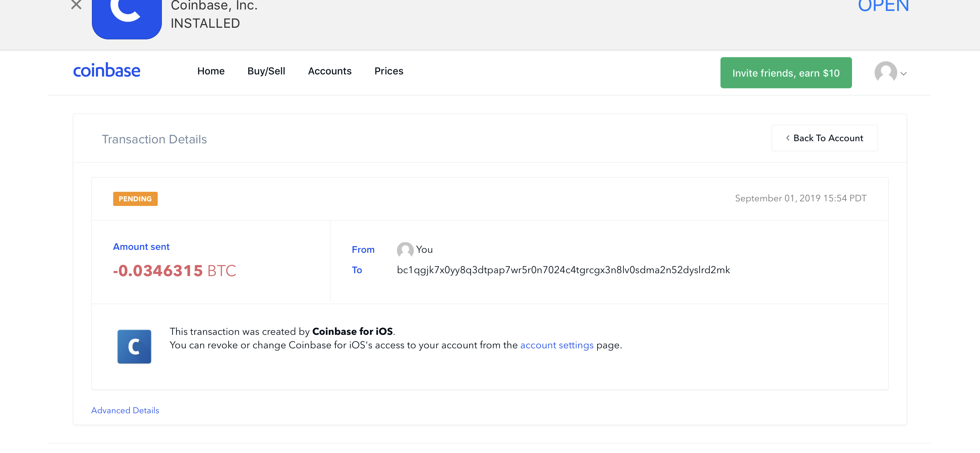Go Back To Account
The height and width of the screenshot is (453, 980).
(x=828, y=138)
